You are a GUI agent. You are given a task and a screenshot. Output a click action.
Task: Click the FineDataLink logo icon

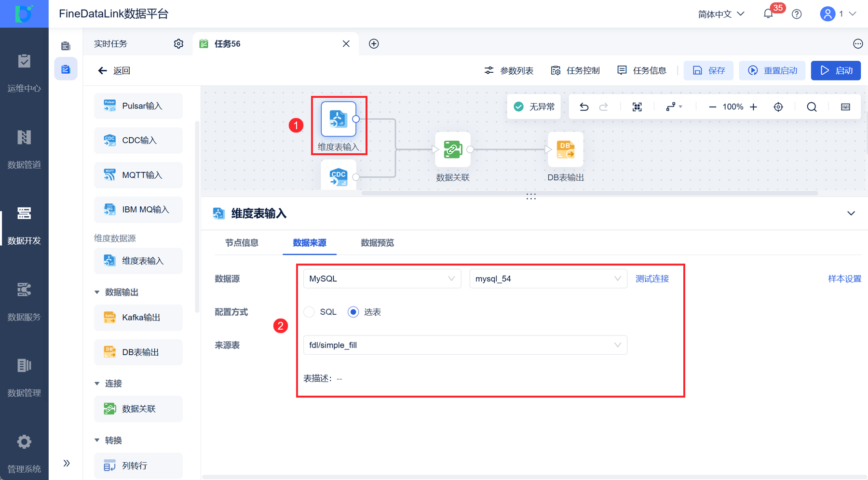point(24,13)
